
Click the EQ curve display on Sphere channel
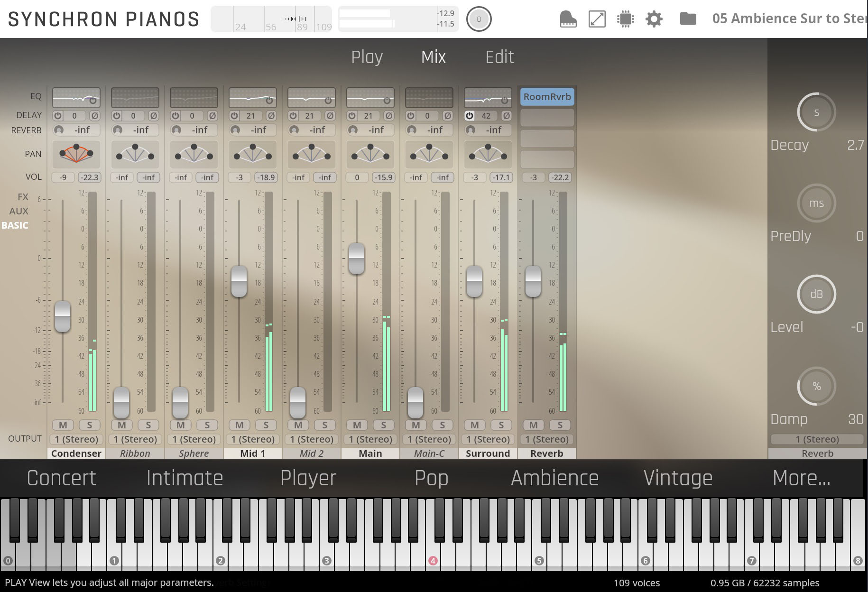coord(194,97)
